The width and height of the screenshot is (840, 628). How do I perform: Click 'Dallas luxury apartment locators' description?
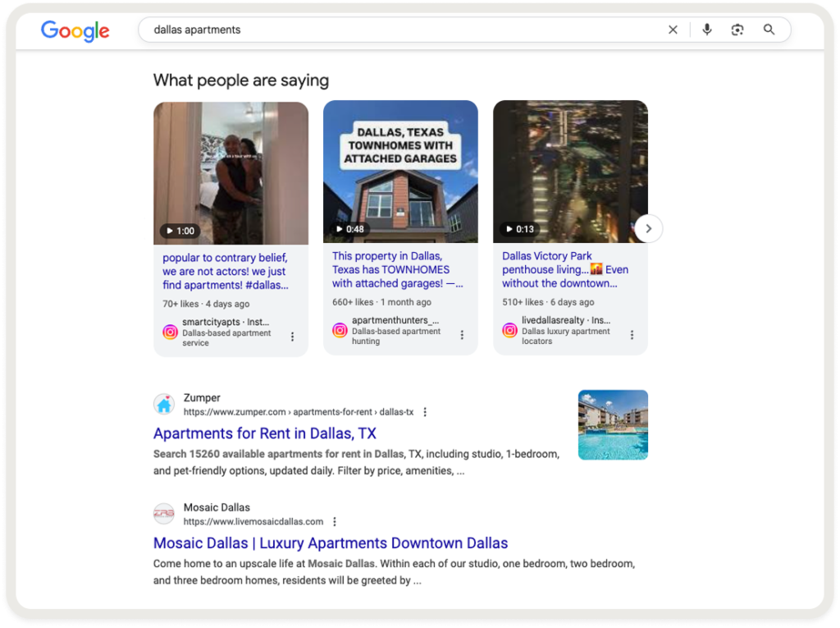tap(566, 337)
